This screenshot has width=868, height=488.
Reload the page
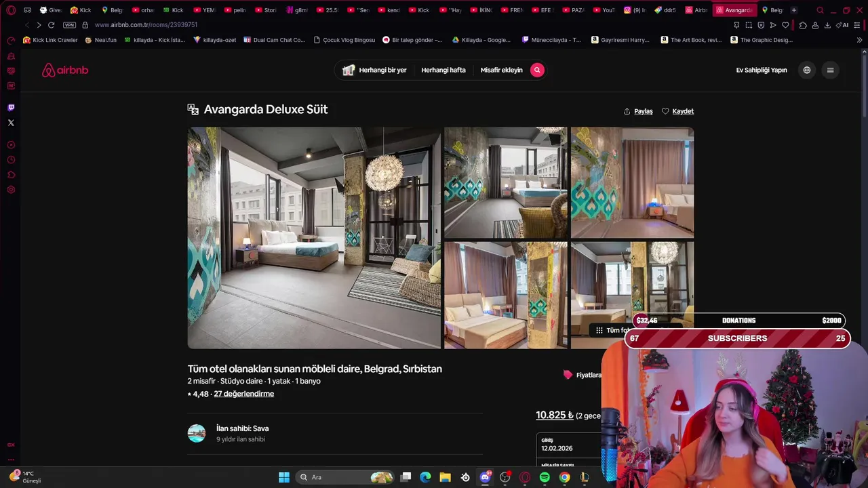(x=51, y=25)
